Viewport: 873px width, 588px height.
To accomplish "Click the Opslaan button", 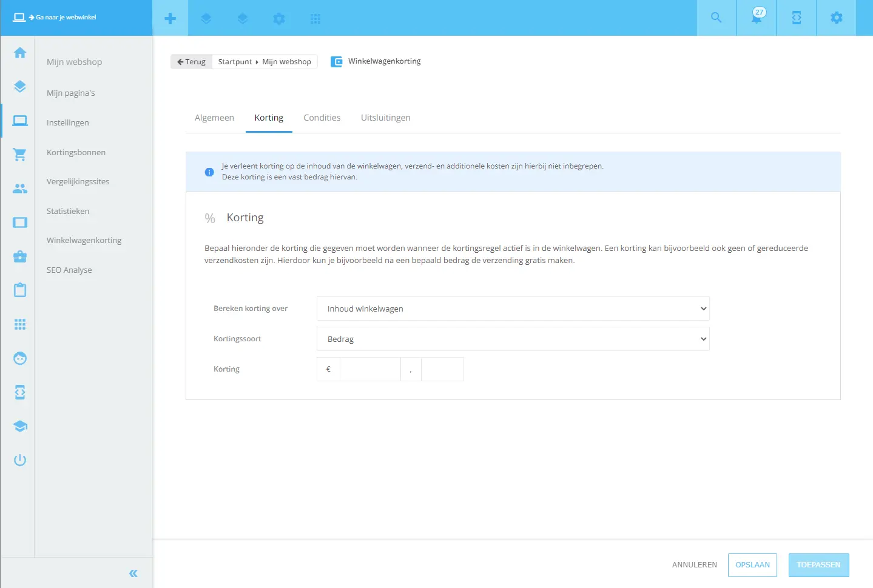I will (x=752, y=565).
